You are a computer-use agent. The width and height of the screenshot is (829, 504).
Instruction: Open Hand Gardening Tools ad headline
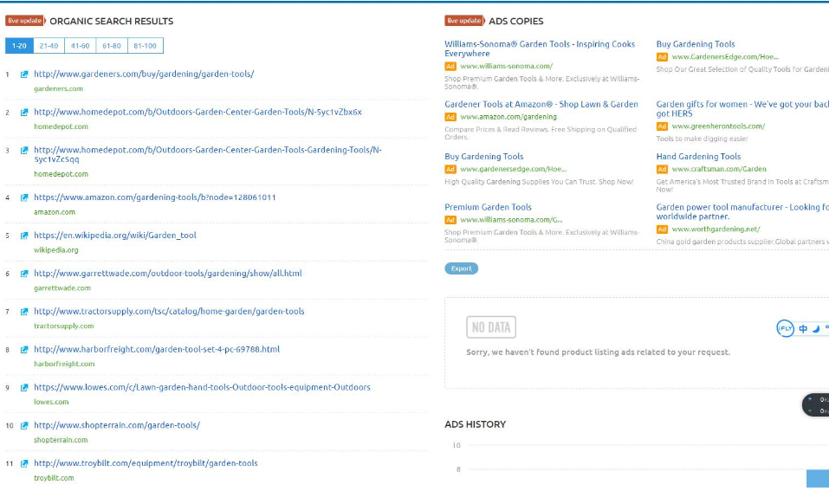coord(698,157)
